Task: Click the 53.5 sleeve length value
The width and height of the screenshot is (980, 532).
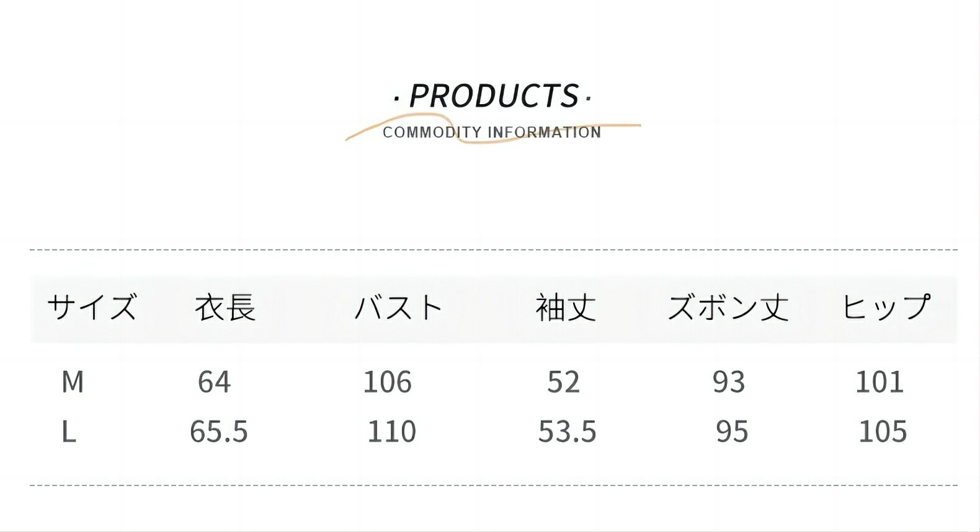Action: [x=567, y=432]
